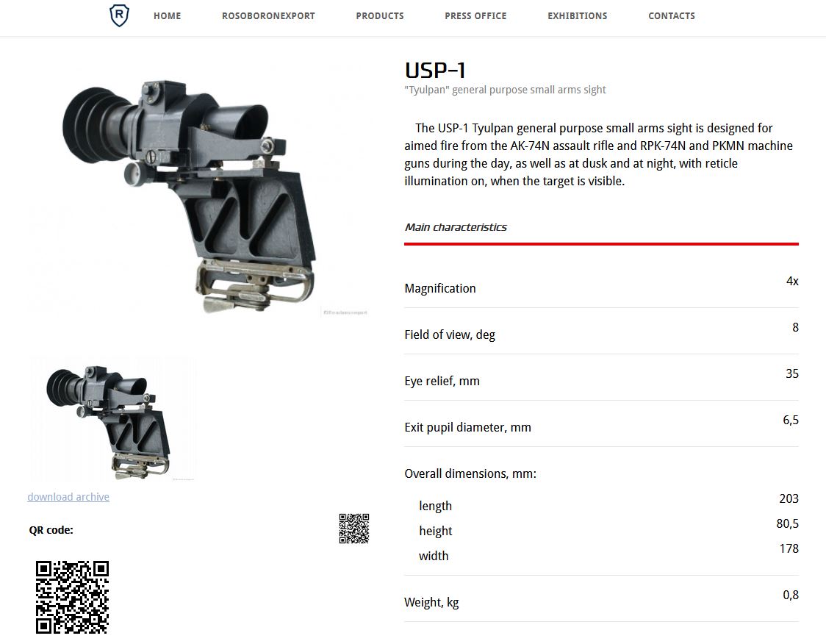The height and width of the screenshot is (644, 826).
Task: Click the Magnification specification row
Action: (601, 285)
